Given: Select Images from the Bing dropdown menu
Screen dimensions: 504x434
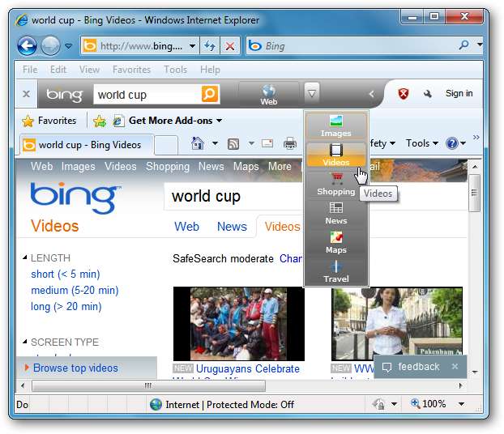Looking at the screenshot, I should click(336, 126).
